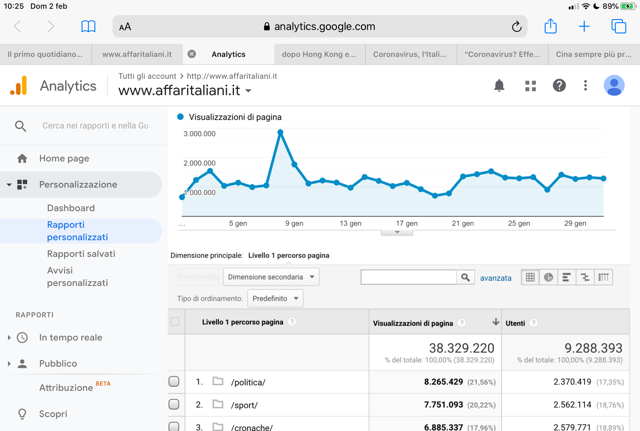The image size is (640, 431).
Task: Close the Analytics tab with X
Action: 191,54
